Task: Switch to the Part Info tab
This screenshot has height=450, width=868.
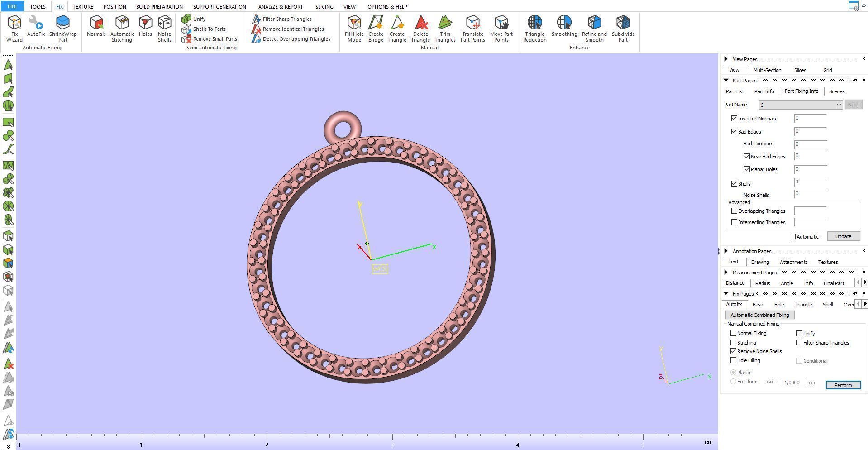Action: (764, 91)
